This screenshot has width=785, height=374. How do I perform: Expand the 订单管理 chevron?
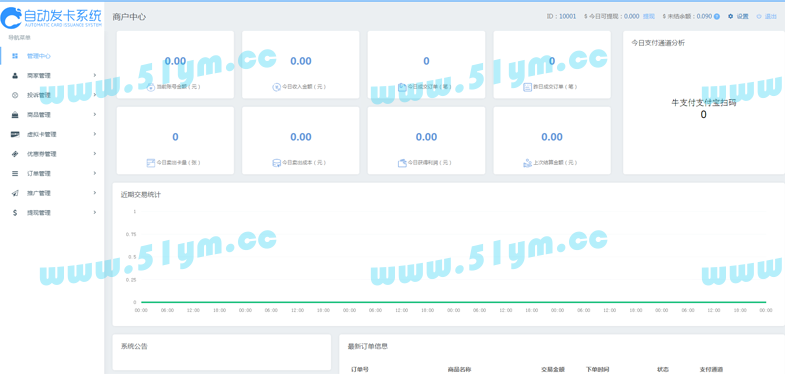(95, 173)
